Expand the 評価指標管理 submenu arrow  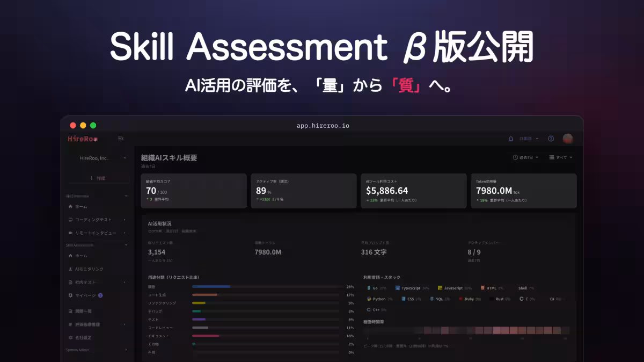[x=125, y=324]
